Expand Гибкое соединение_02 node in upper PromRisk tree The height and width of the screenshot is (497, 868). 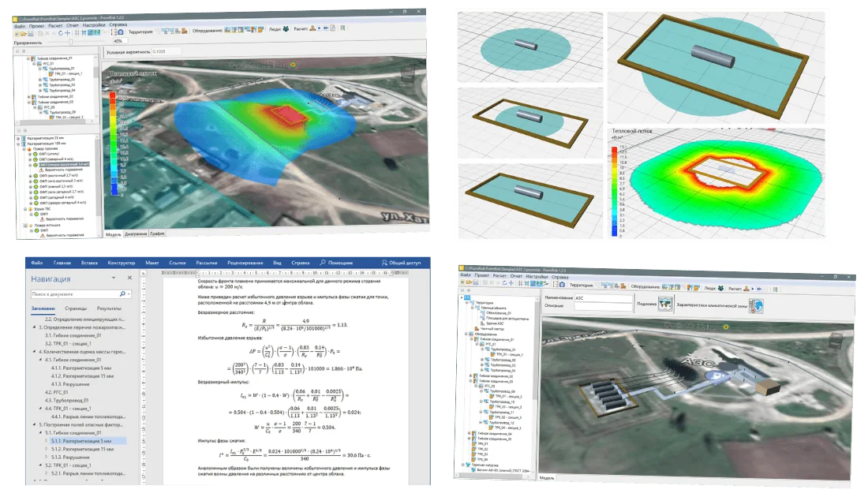tap(28, 96)
